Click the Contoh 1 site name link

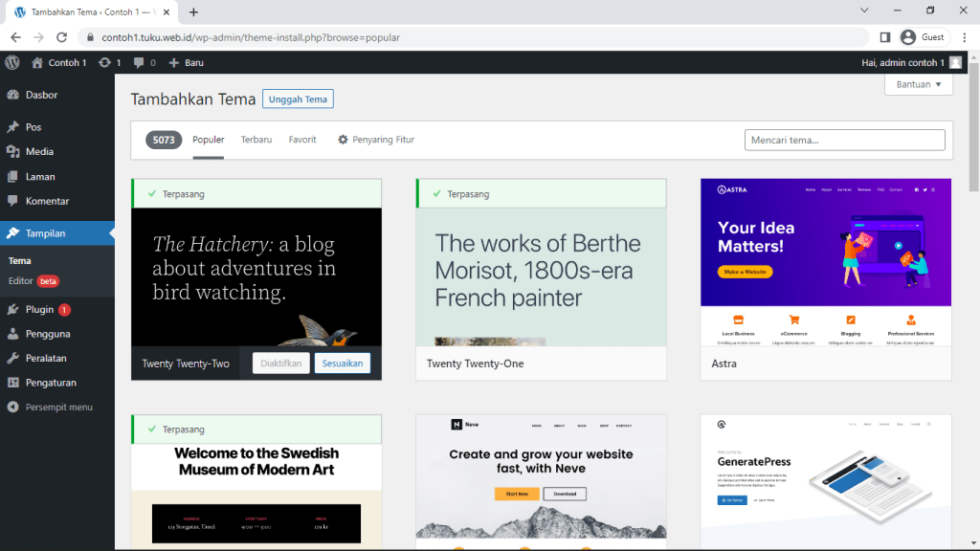tap(68, 62)
